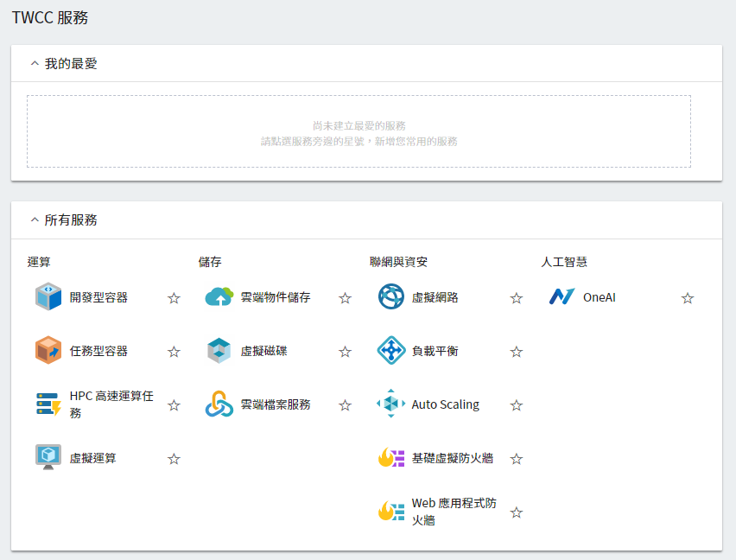The image size is (736, 560).
Task: Open the 開發型容器 service icon
Action: (x=48, y=297)
